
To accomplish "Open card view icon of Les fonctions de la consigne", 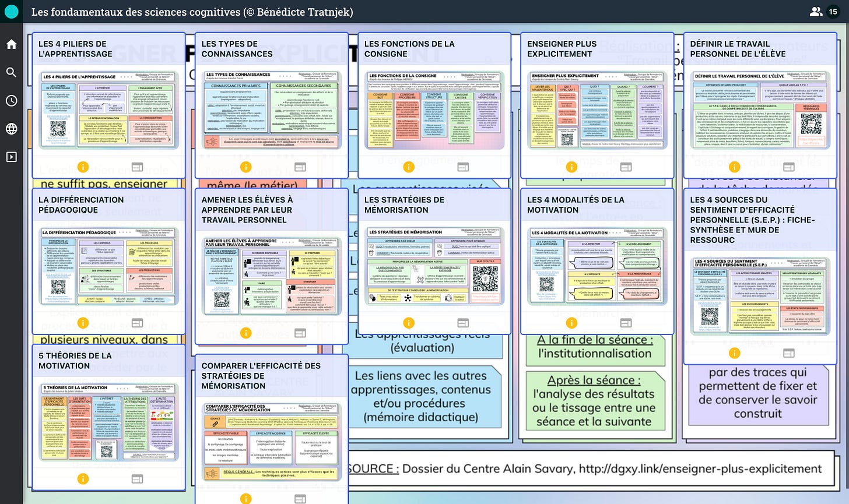I will click(463, 167).
